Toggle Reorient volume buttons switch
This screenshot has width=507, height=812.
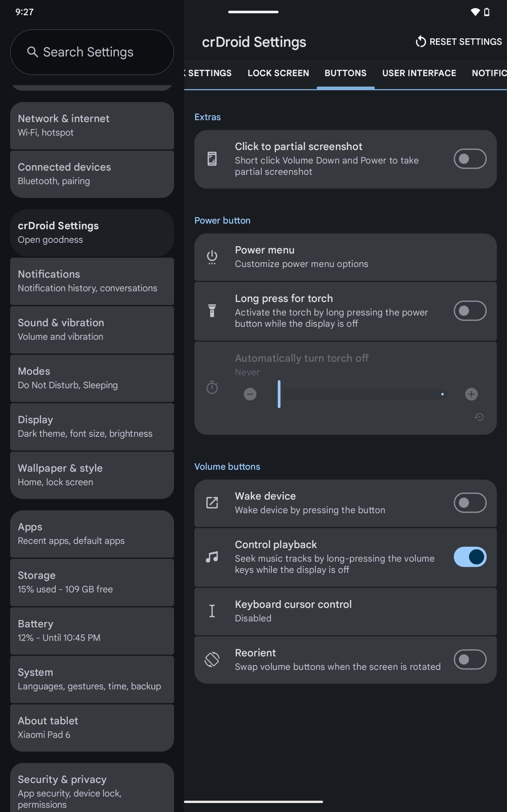tap(470, 659)
